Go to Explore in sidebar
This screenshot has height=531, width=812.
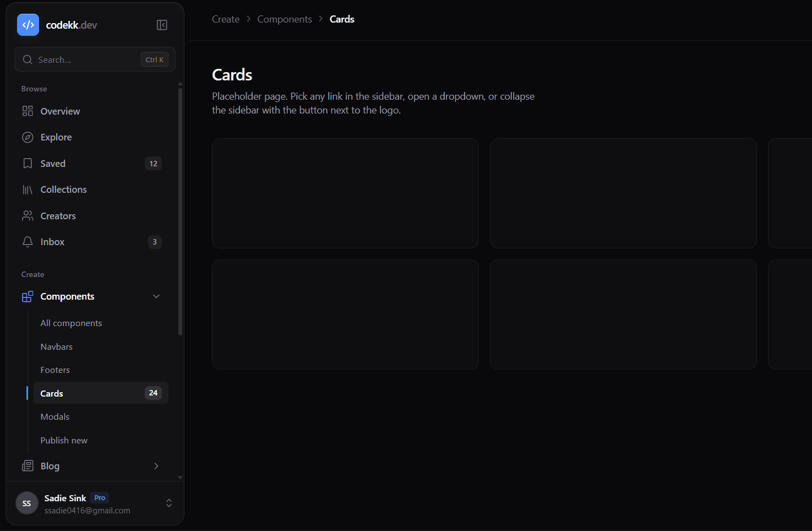[x=91, y=137]
